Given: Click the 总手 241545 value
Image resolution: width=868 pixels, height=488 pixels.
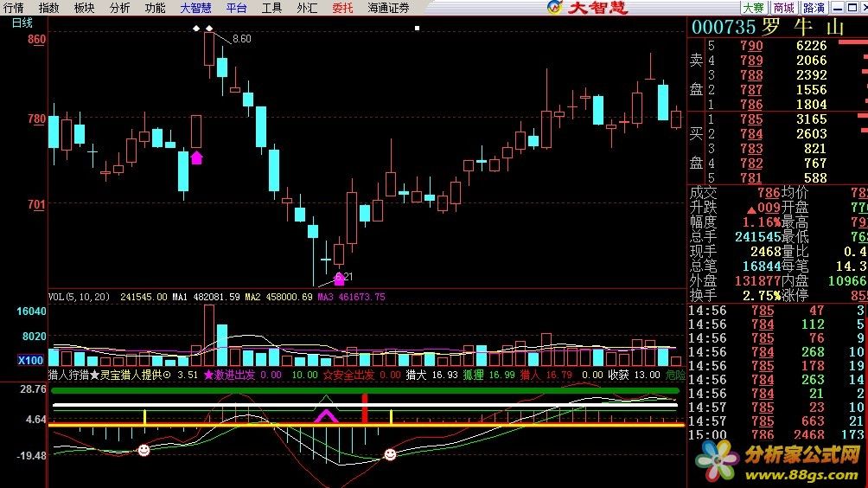Looking at the screenshot, I should pyautogui.click(x=758, y=237).
